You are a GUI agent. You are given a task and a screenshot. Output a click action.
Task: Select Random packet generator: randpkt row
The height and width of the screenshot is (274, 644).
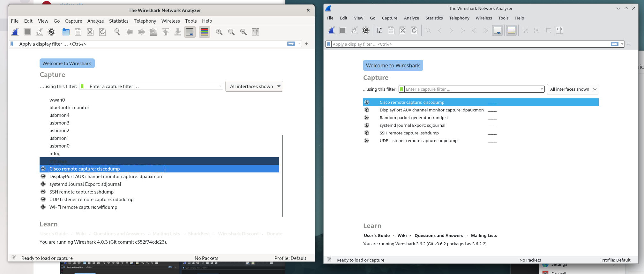(x=481, y=118)
